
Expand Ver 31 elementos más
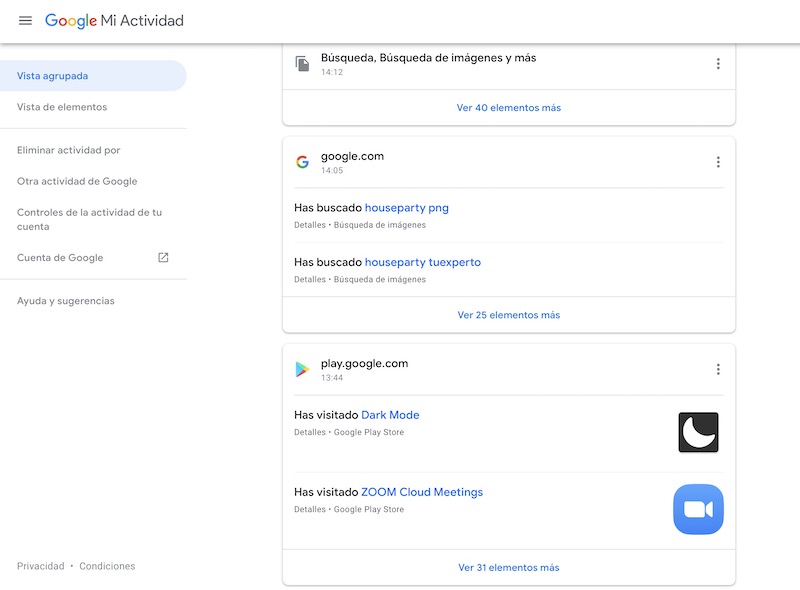click(x=508, y=568)
